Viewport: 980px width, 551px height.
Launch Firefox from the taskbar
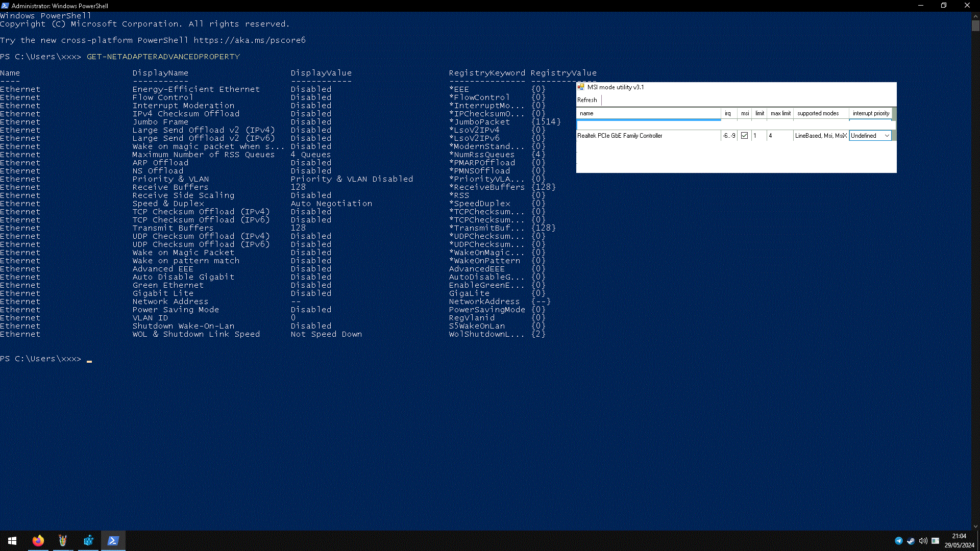(38, 540)
